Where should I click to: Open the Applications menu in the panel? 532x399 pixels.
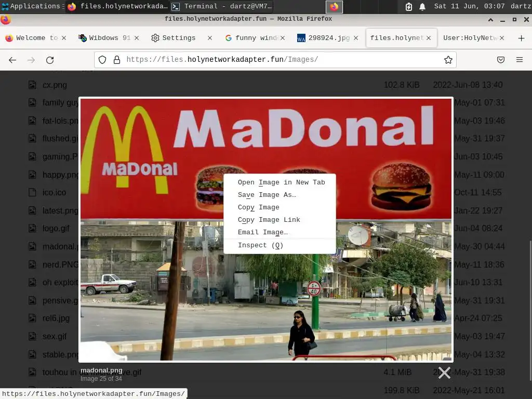click(32, 6)
